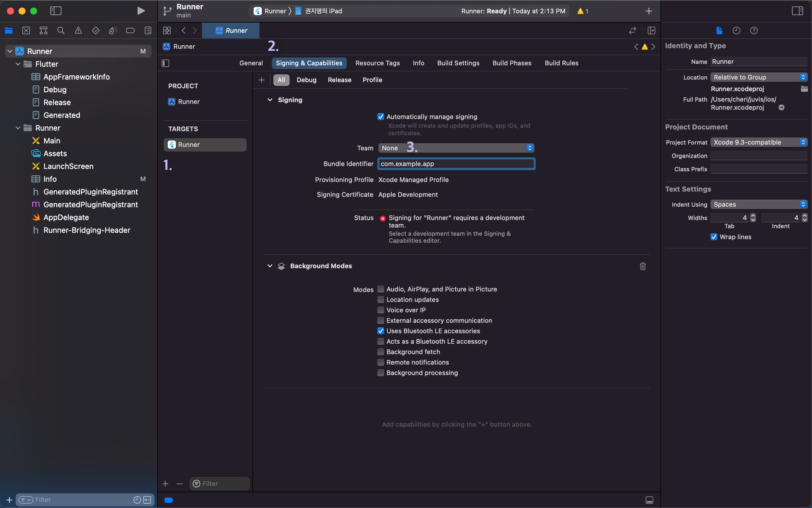Show the History inspector clock icon
This screenshot has height=508, width=812.
[x=737, y=30]
